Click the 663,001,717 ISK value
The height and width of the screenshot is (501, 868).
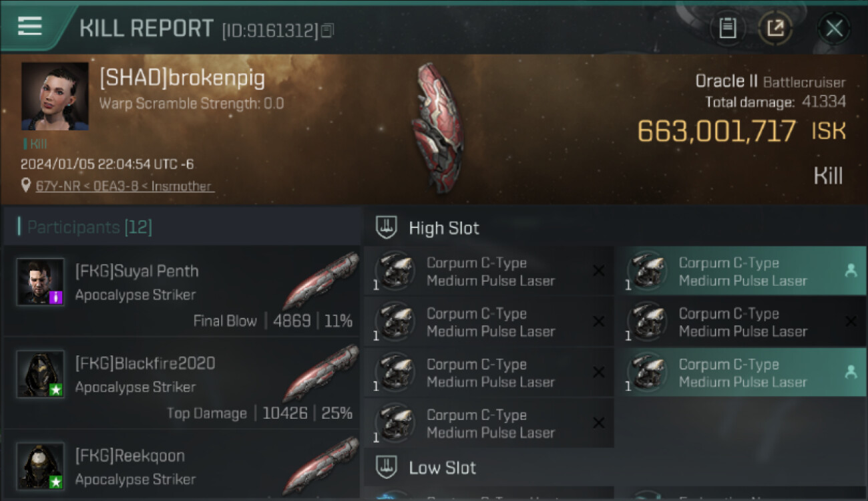(x=741, y=131)
